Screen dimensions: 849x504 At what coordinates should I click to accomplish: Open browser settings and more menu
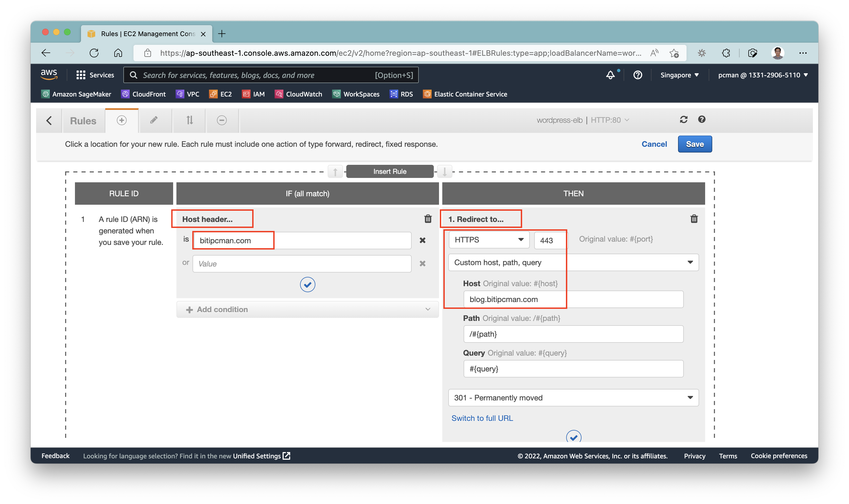803,53
